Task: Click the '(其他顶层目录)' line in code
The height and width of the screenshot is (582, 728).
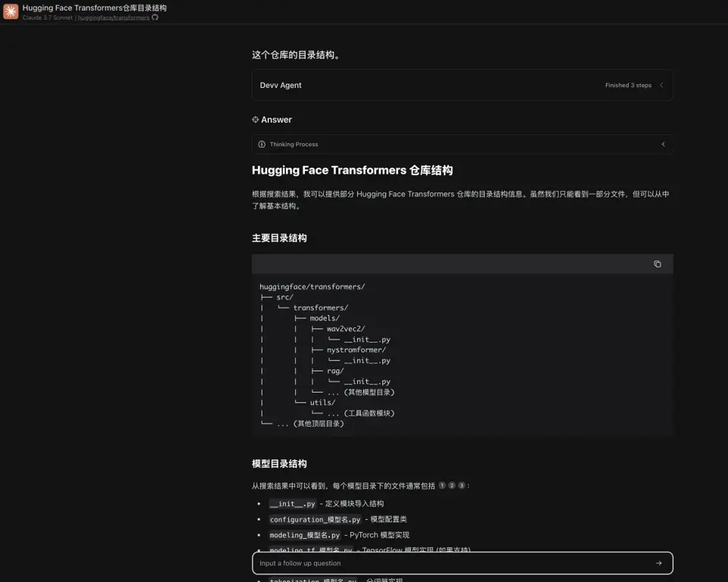Action: point(318,424)
